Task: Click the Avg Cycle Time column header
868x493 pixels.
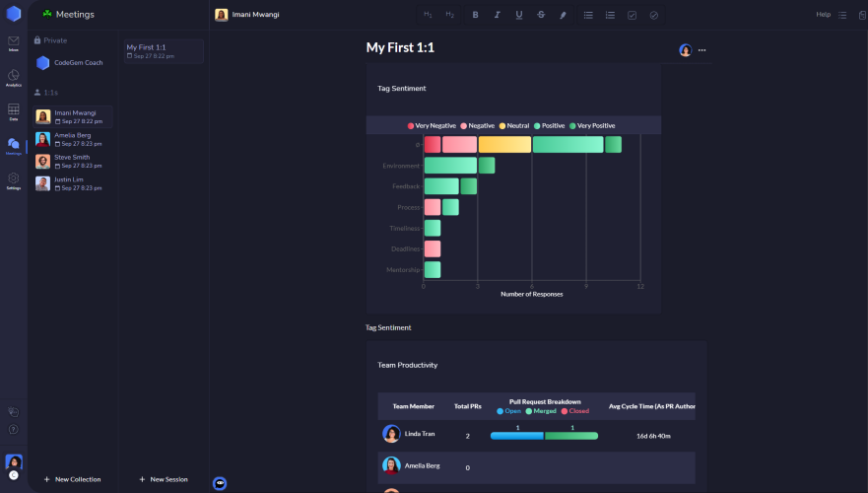Action: pyautogui.click(x=652, y=406)
